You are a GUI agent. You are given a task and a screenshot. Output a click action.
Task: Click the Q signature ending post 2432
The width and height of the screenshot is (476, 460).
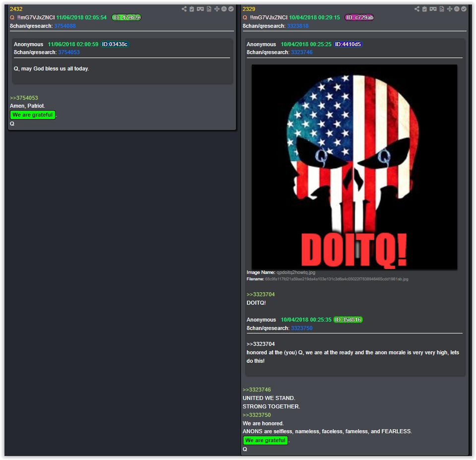[12, 124]
